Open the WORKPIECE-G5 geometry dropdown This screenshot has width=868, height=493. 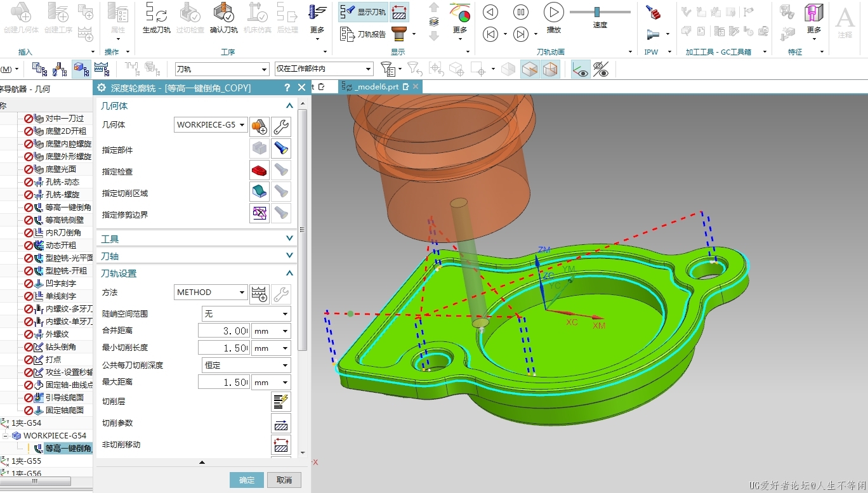pos(211,125)
